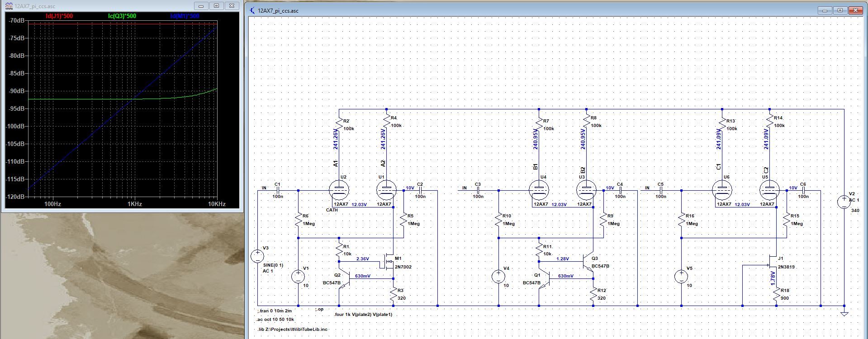Select resistor R11 10k
The height and width of the screenshot is (339, 868).
click(539, 250)
